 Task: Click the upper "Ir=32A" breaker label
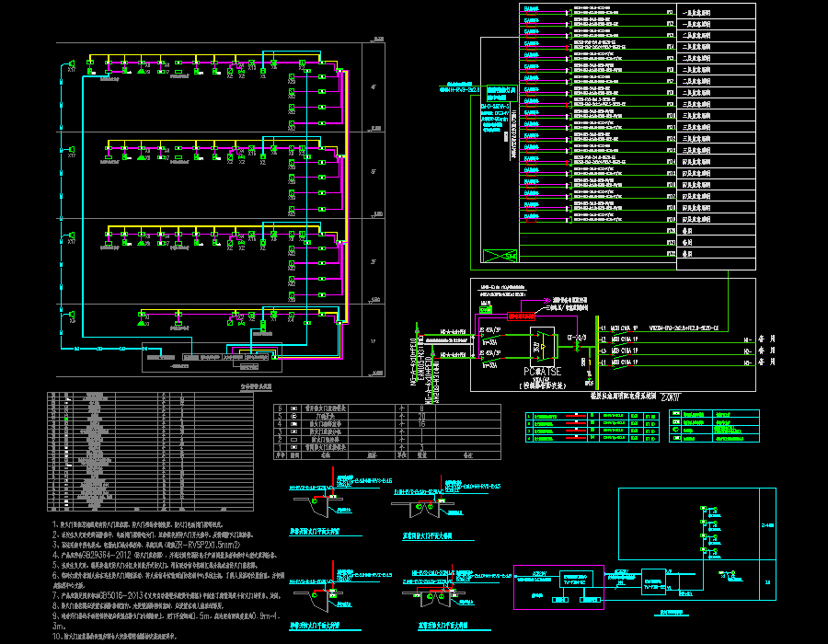[x=489, y=342]
